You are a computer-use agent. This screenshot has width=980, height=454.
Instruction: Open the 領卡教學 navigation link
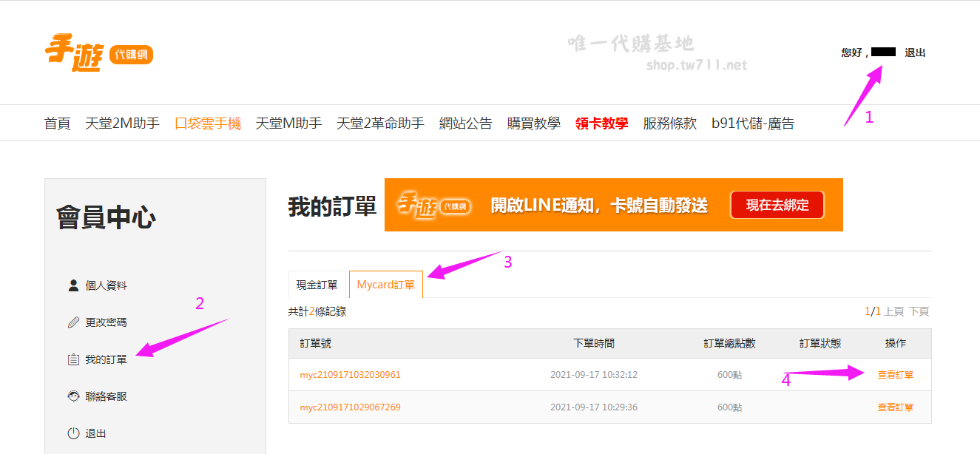pos(601,123)
